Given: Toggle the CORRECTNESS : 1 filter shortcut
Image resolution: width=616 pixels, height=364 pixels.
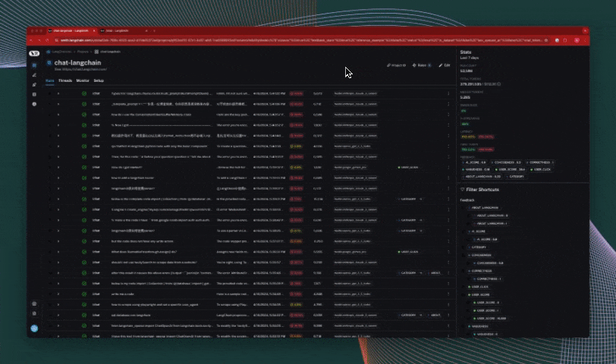Looking at the screenshot, I should [x=488, y=279].
